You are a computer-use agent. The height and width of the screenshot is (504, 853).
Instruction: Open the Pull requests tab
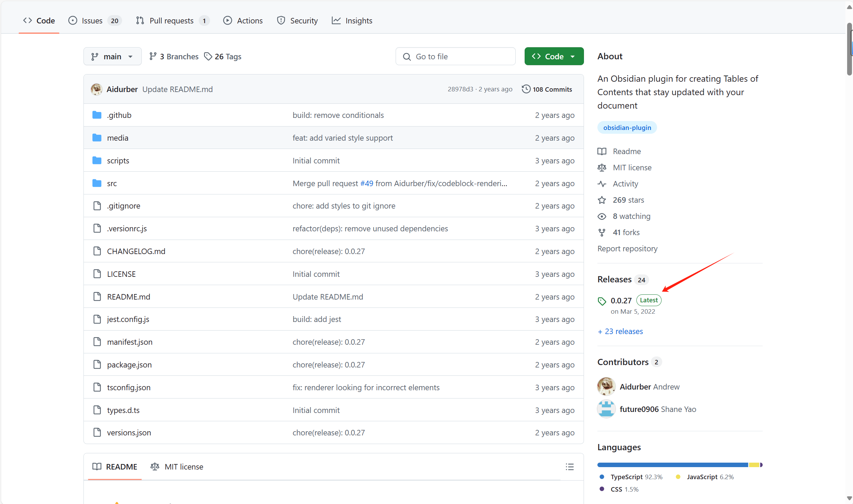[172, 21]
